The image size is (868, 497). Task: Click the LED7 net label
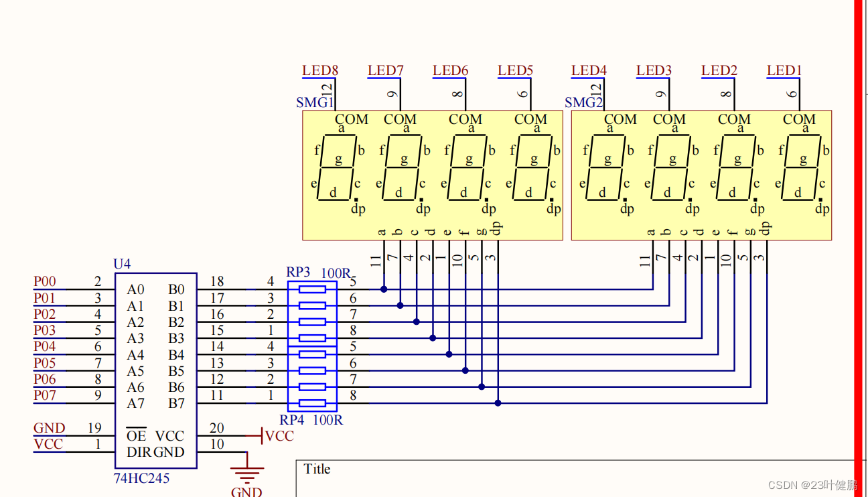[386, 70]
